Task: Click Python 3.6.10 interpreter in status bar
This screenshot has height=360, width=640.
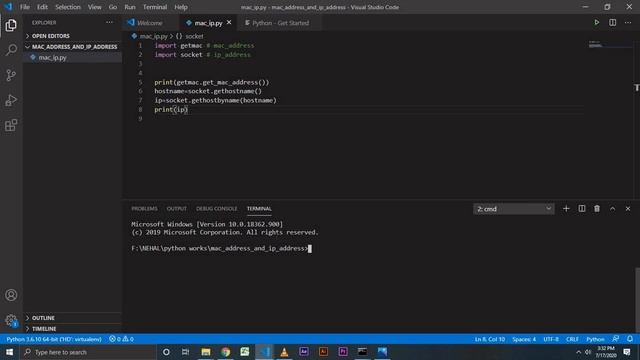Action: [53, 339]
